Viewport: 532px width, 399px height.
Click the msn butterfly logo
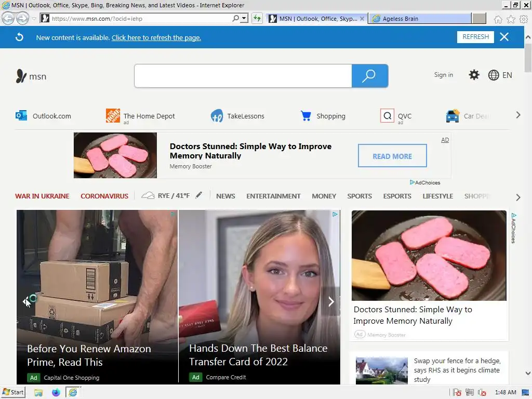(x=31, y=76)
